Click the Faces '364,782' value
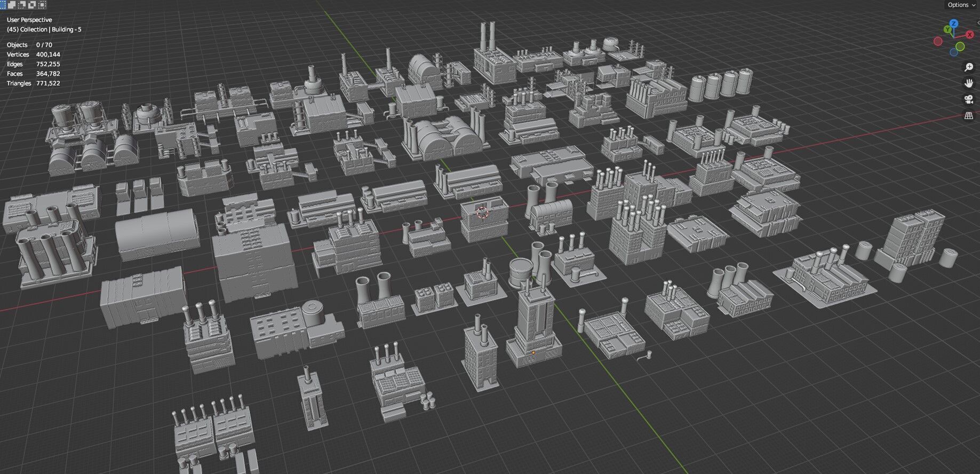Image resolution: width=980 pixels, height=474 pixels. point(48,74)
